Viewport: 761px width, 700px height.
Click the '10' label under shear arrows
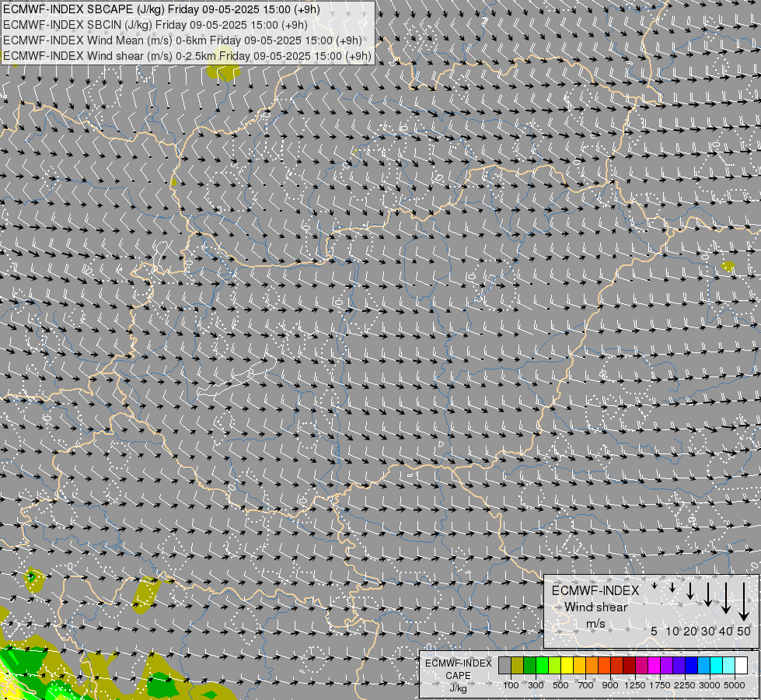click(672, 631)
